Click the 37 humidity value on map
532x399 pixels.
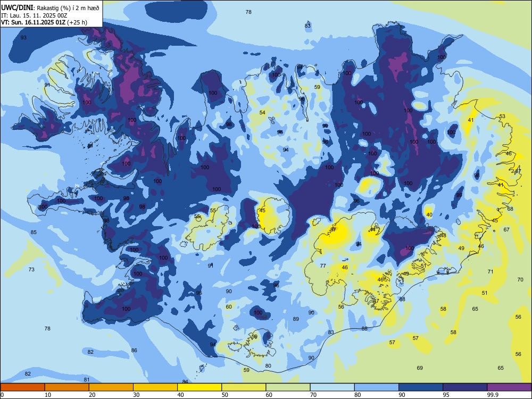point(334,230)
